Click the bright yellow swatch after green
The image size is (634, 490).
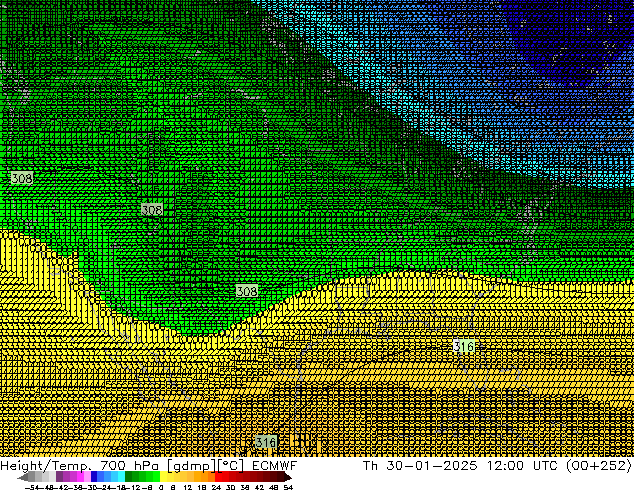pyautogui.click(x=163, y=477)
